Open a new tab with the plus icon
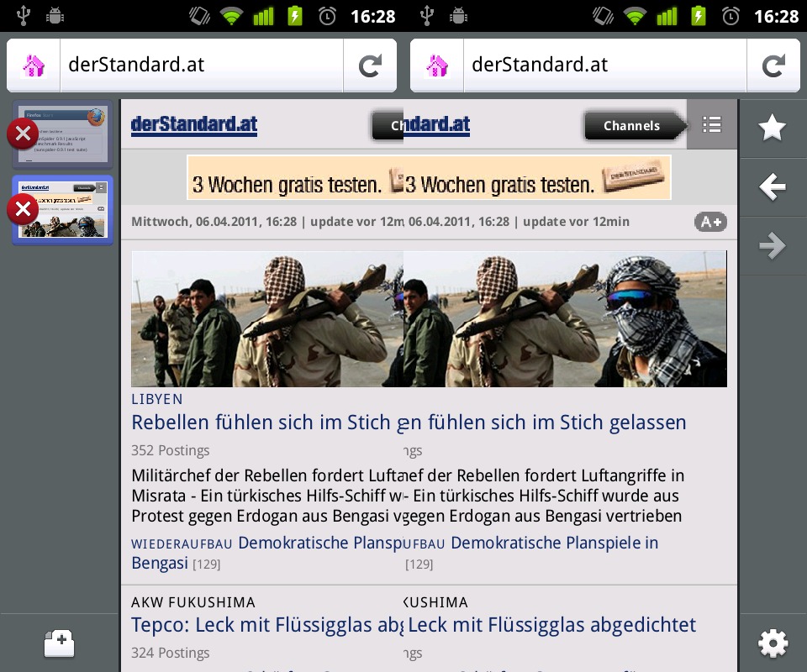This screenshot has height=672, width=807. [x=59, y=643]
